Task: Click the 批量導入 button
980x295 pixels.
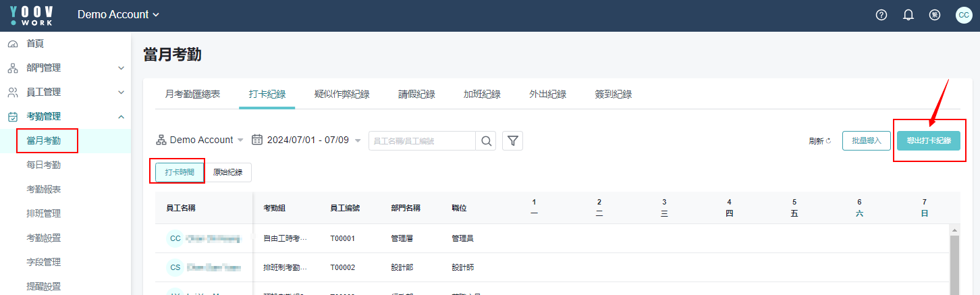Action: [867, 140]
